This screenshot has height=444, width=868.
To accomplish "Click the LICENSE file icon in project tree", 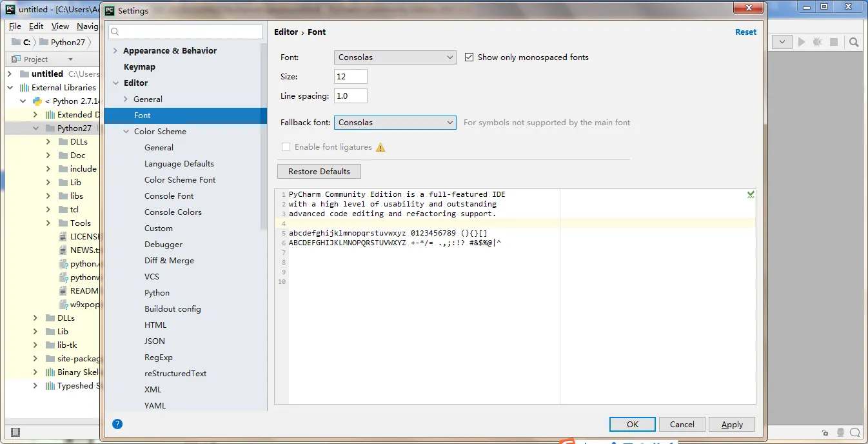I will [63, 236].
